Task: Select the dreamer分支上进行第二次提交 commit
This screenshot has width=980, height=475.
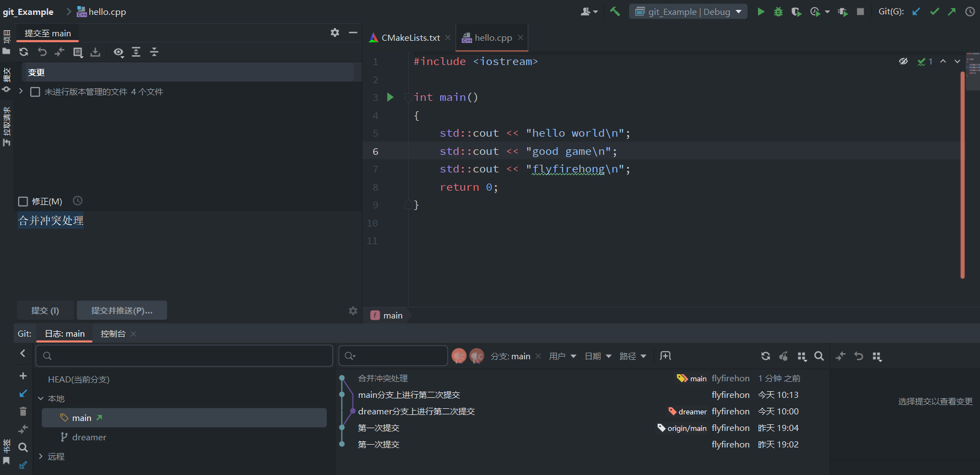Action: pos(583,412)
